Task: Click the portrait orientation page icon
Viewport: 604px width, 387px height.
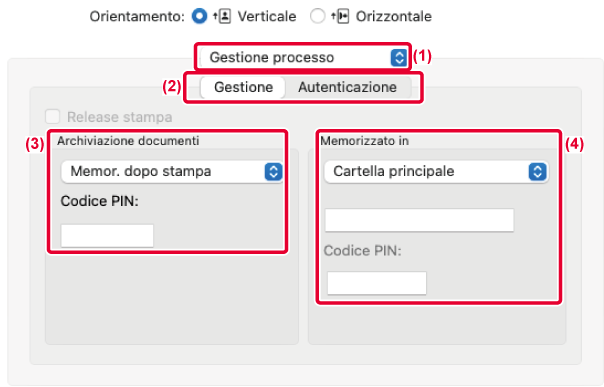Action: pyautogui.click(x=222, y=17)
